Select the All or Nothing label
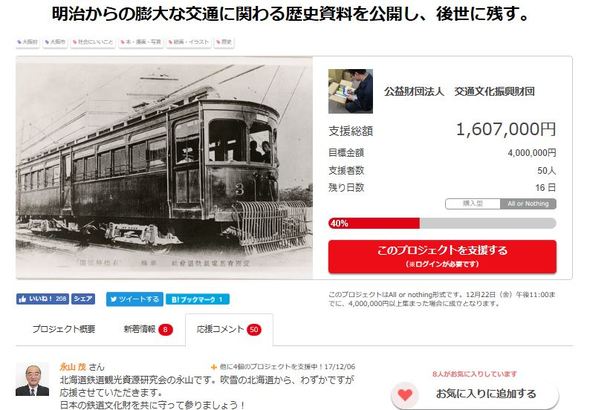This screenshot has width=610, height=410. [528, 204]
